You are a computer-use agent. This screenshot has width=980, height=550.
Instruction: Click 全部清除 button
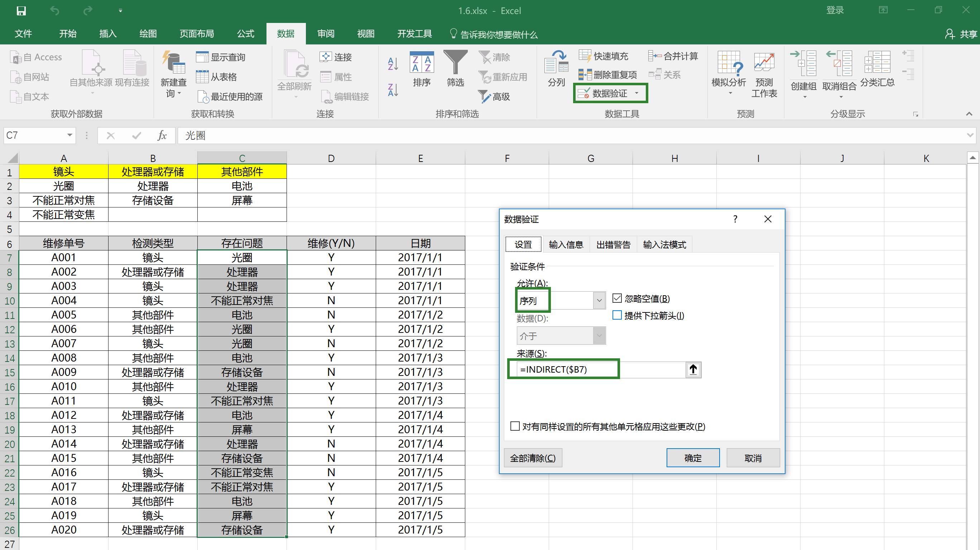(533, 458)
